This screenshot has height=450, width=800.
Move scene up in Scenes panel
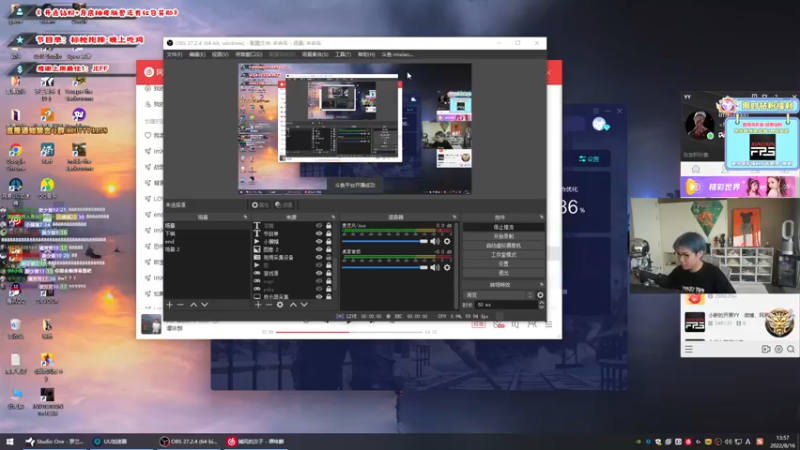click(x=193, y=305)
